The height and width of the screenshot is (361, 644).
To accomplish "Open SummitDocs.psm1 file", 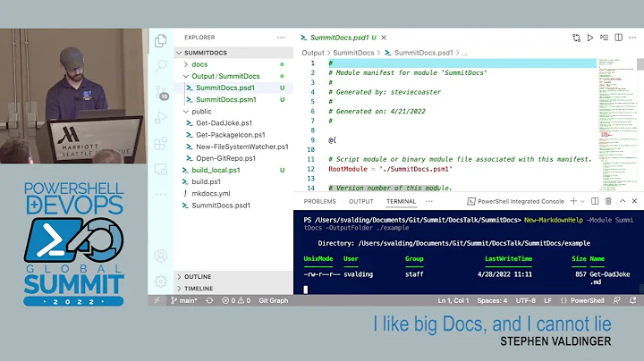I will [233, 100].
